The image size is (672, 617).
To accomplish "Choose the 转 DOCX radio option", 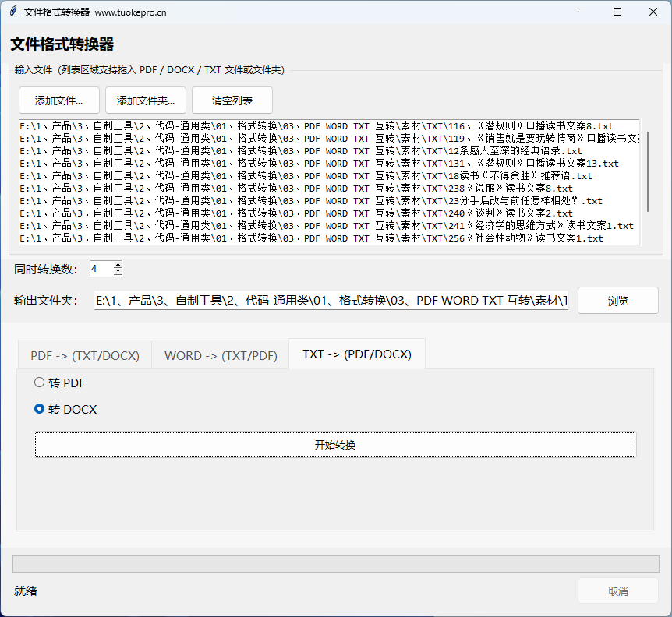I will pyautogui.click(x=40, y=409).
